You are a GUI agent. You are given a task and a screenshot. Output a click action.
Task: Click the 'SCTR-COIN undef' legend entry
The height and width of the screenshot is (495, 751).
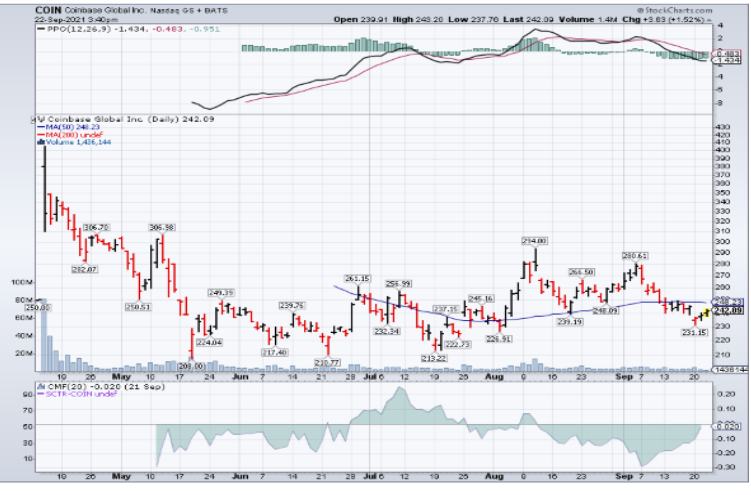(77, 394)
